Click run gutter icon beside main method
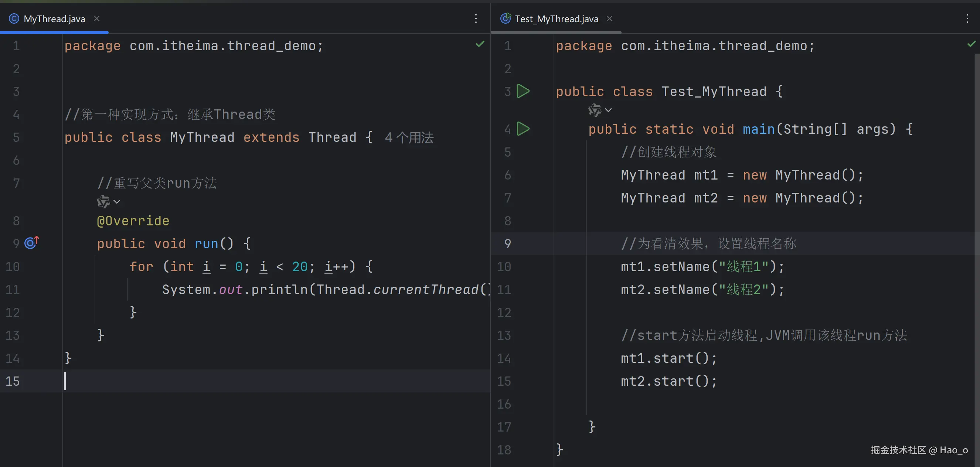The width and height of the screenshot is (980, 467). pos(523,129)
